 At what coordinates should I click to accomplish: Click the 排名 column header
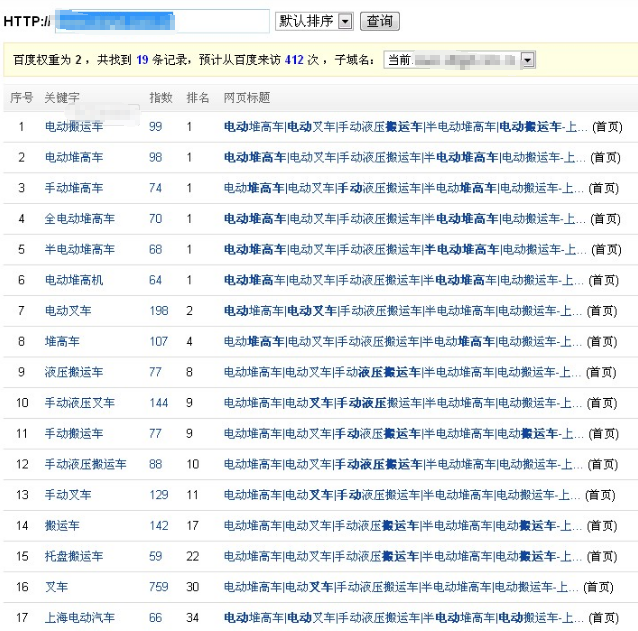198,98
